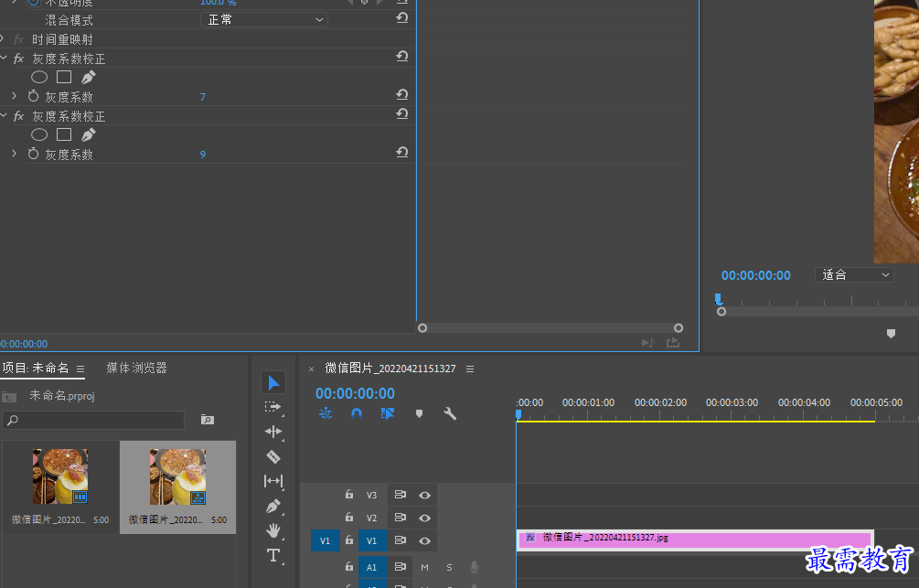Solo the A1 audio track
This screenshot has width=919, height=588.
(x=450, y=567)
